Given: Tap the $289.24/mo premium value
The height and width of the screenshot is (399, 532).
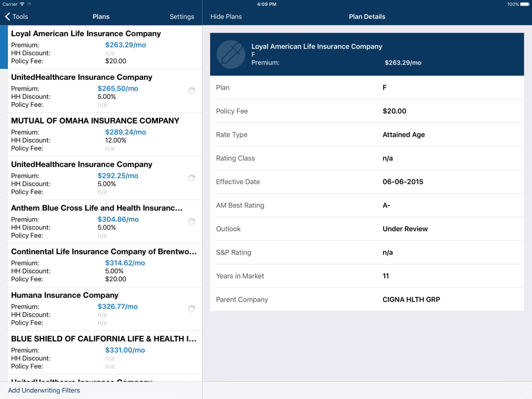Looking at the screenshot, I should pos(126,132).
